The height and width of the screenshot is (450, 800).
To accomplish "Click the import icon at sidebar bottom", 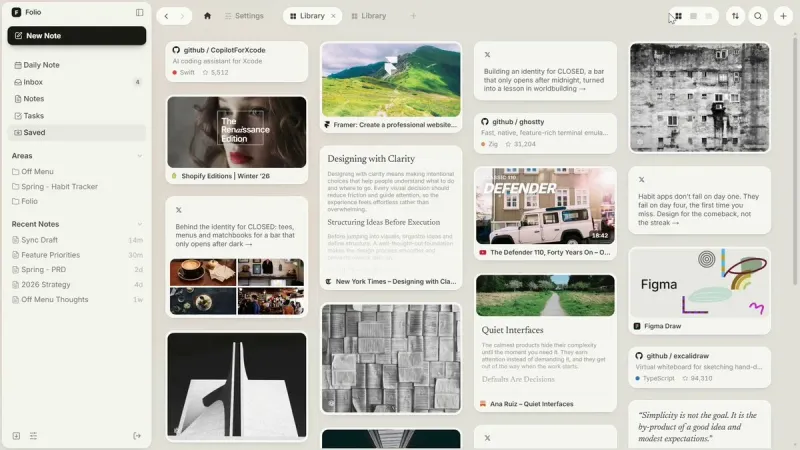I will 16,436.
